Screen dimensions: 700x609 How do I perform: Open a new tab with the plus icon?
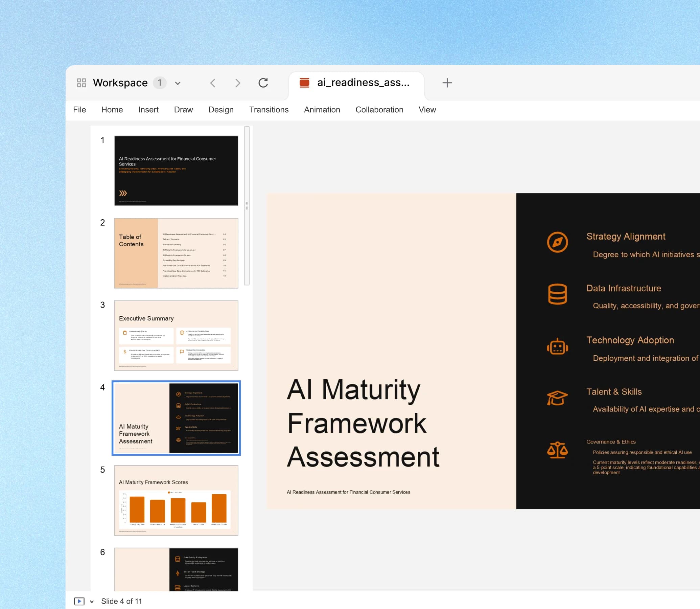(x=447, y=83)
